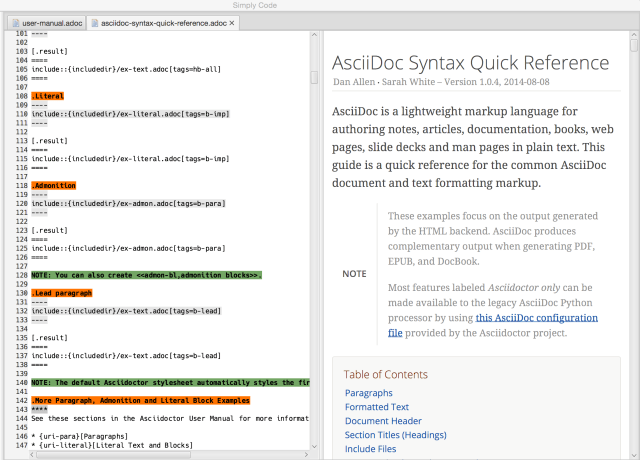The width and height of the screenshot is (640, 460).
Task: Click the ex-text.adoc[tags=hb-all] include on line 105
Action: click(x=126, y=69)
